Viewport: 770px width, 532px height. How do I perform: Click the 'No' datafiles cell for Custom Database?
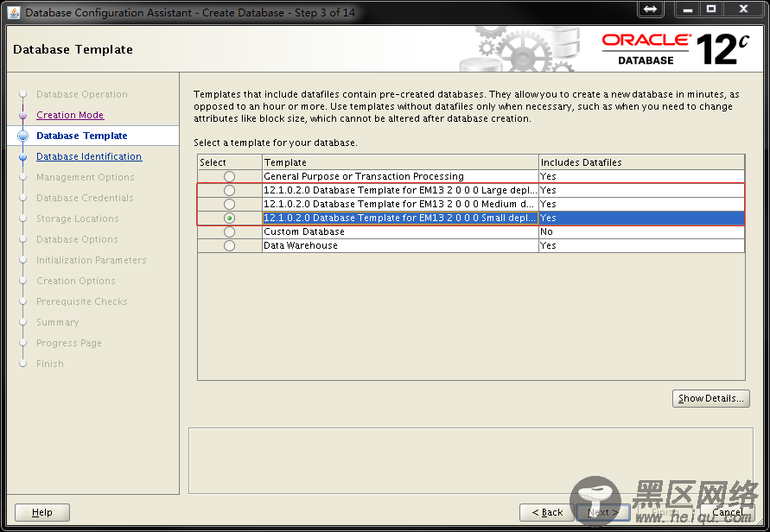coord(641,231)
